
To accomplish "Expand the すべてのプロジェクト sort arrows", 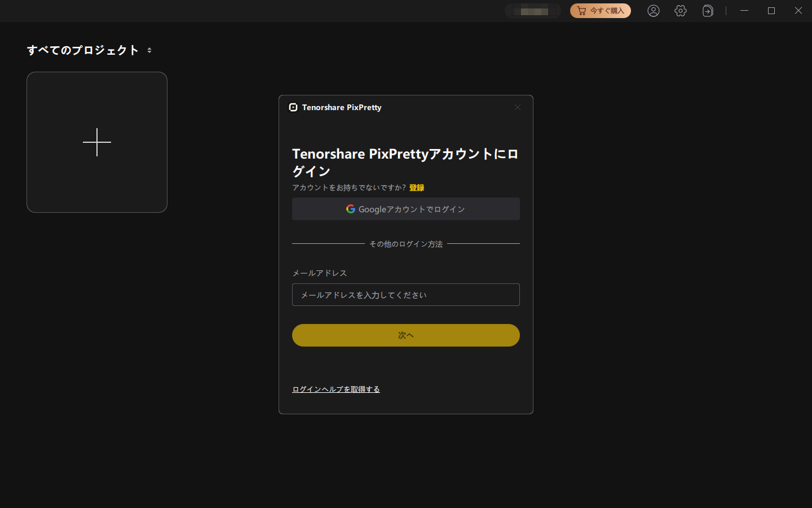I will click(149, 50).
